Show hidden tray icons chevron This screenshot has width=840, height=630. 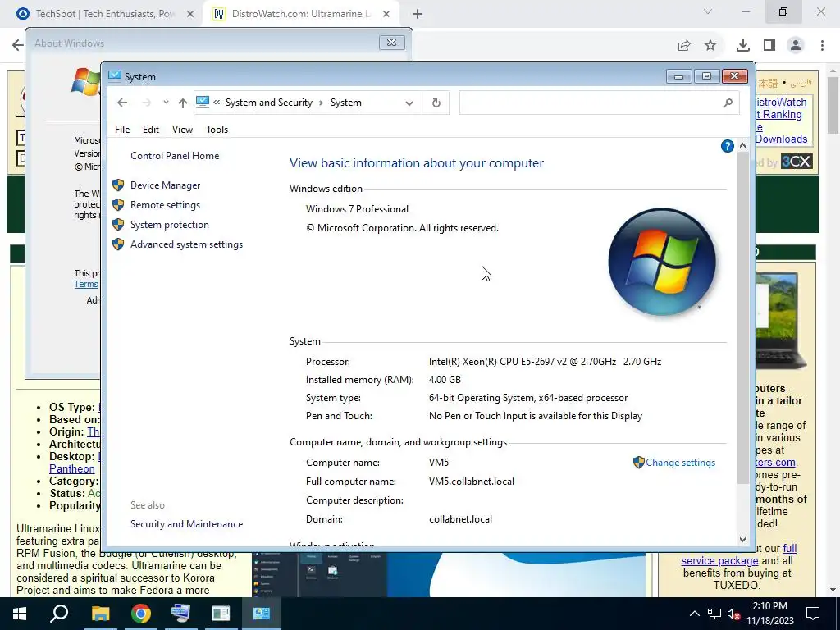coord(694,614)
